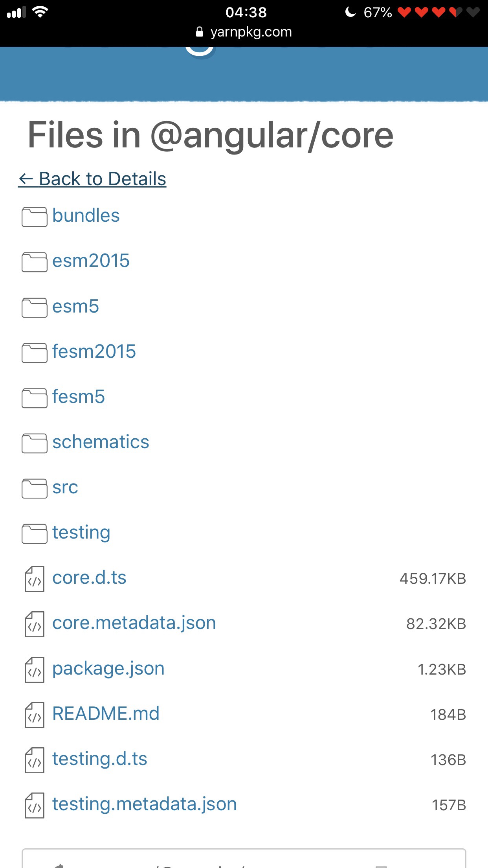This screenshot has width=488, height=868.
Task: Open the src folder
Action: [65, 487]
